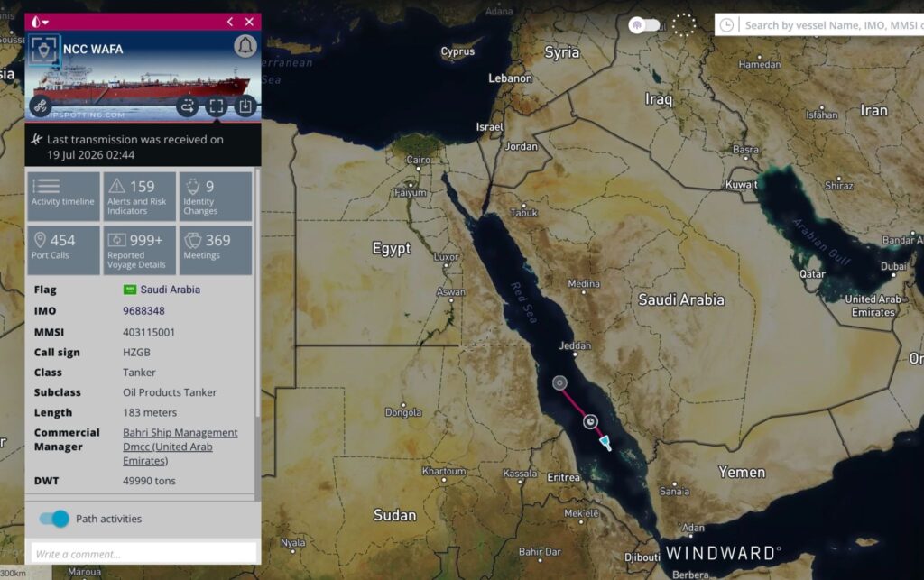Screen dimensions: 924x580
Task: Click the vessel details panel scrollbar
Action: pos(257,294)
